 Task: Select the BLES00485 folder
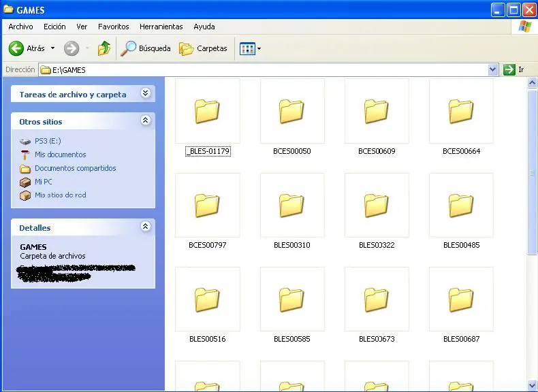(x=461, y=211)
